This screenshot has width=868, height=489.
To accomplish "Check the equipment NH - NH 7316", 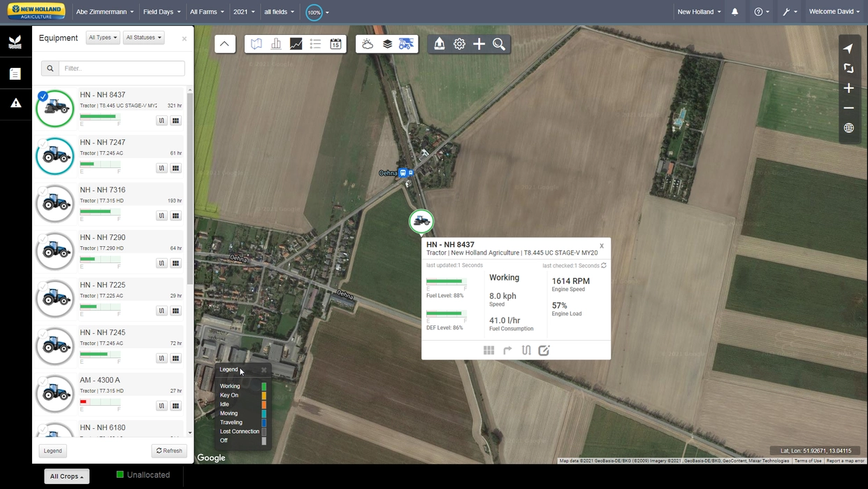I will point(42,192).
